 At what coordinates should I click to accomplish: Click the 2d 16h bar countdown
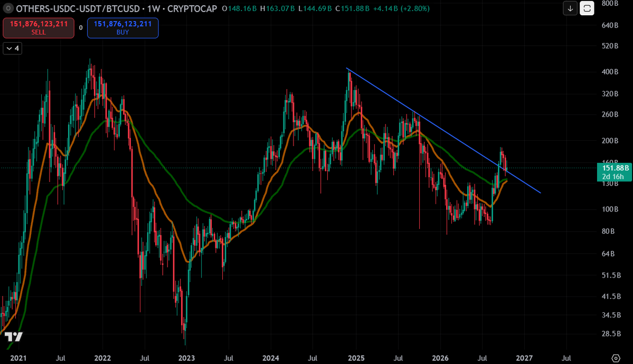[x=613, y=177]
